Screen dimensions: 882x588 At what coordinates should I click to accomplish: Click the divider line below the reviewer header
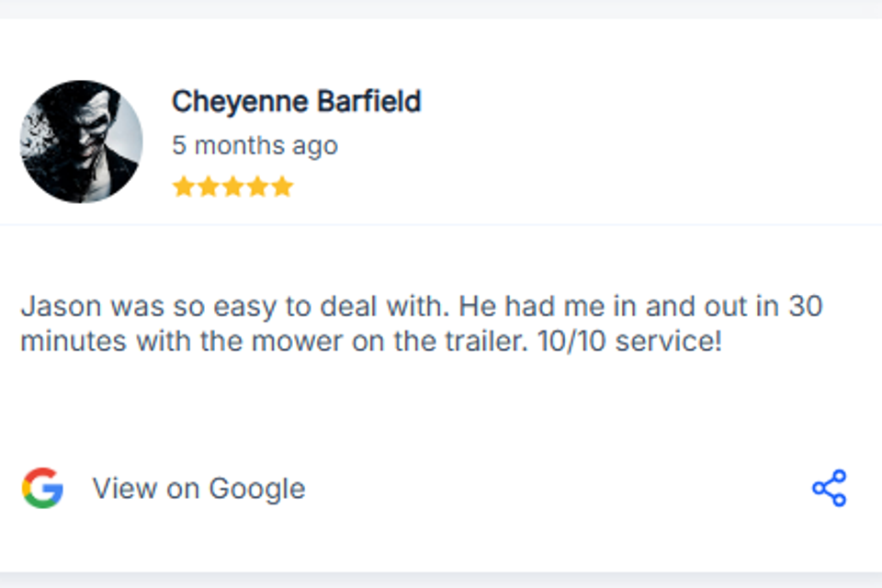pos(441,220)
